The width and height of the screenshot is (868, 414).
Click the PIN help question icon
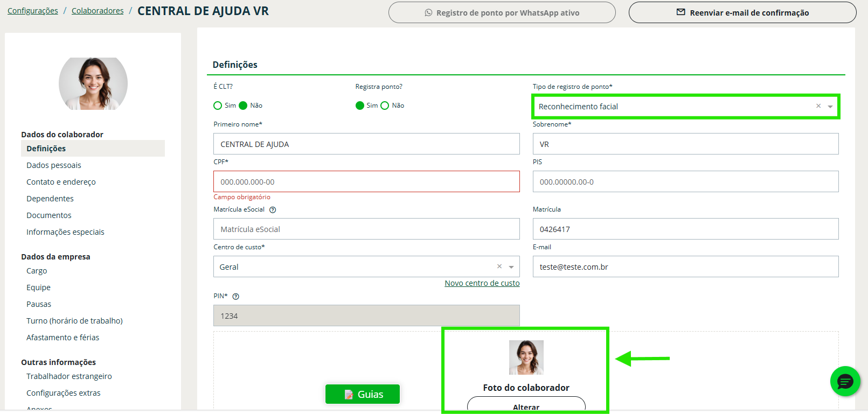235,297
